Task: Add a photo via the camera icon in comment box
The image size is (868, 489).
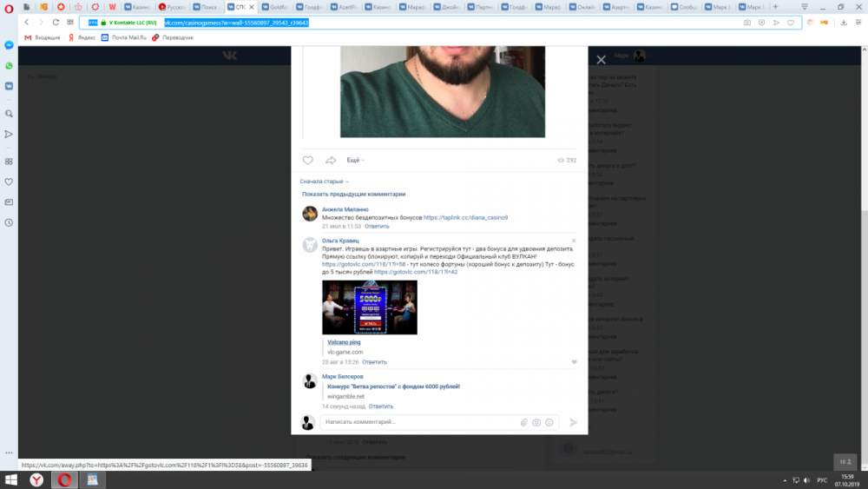Action: pos(536,422)
